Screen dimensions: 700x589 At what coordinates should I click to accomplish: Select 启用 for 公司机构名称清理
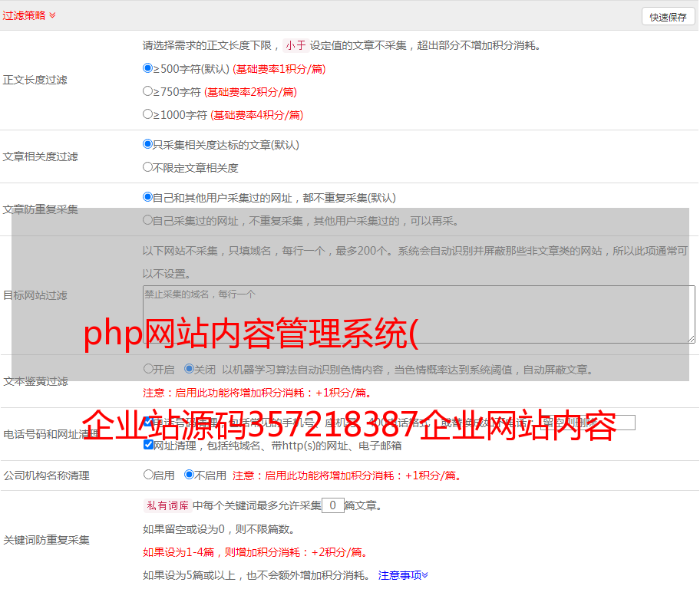(149, 474)
